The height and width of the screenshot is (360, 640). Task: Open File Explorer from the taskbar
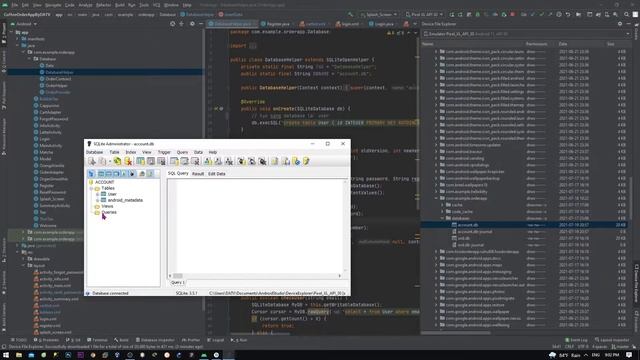[19, 355]
